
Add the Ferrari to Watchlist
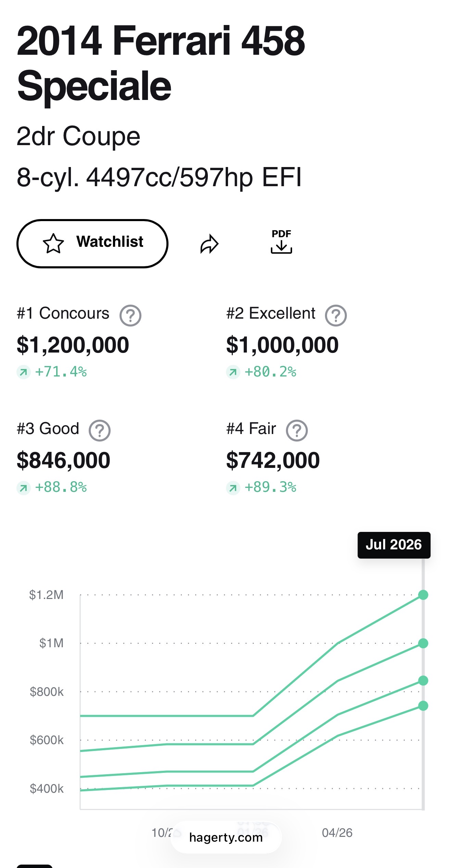(92, 243)
